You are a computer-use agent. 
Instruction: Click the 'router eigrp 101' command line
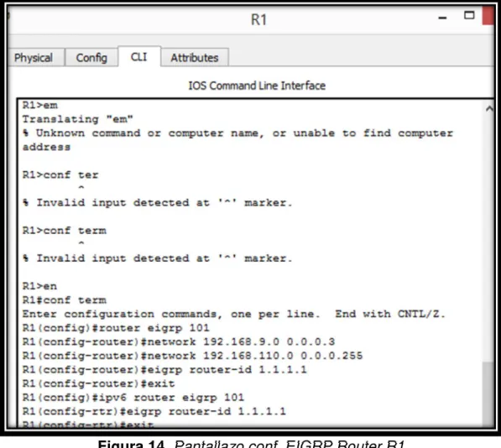(x=116, y=328)
